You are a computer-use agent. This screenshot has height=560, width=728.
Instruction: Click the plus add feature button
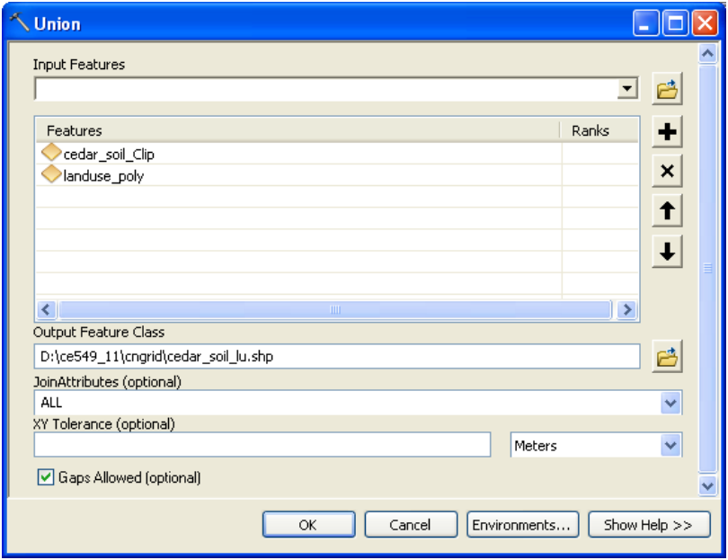click(666, 132)
